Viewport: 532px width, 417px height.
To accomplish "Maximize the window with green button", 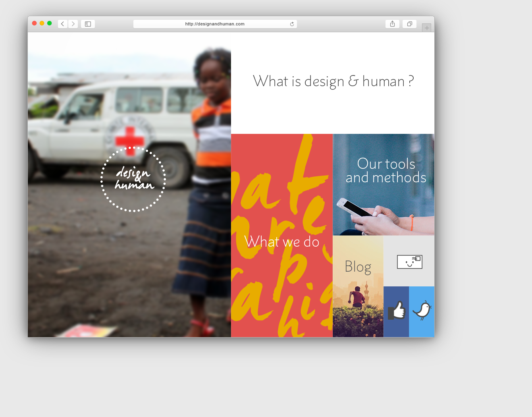I will [x=49, y=23].
